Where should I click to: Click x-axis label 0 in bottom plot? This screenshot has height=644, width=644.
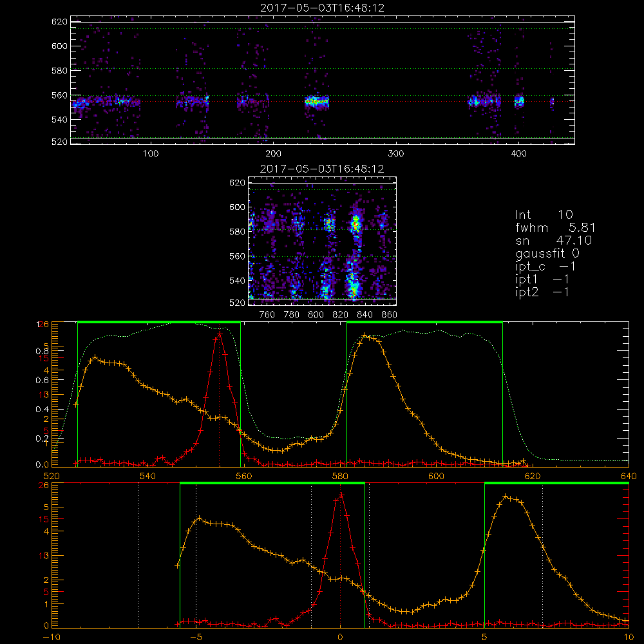(x=340, y=637)
